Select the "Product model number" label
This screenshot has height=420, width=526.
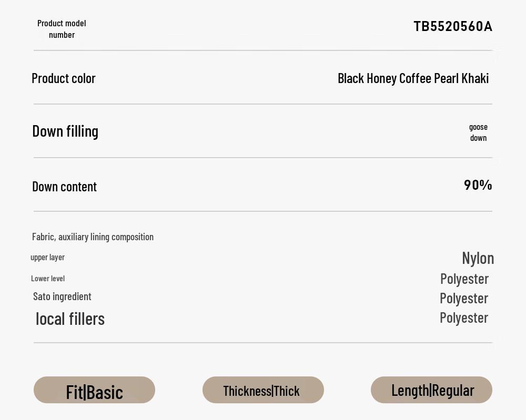point(62,29)
